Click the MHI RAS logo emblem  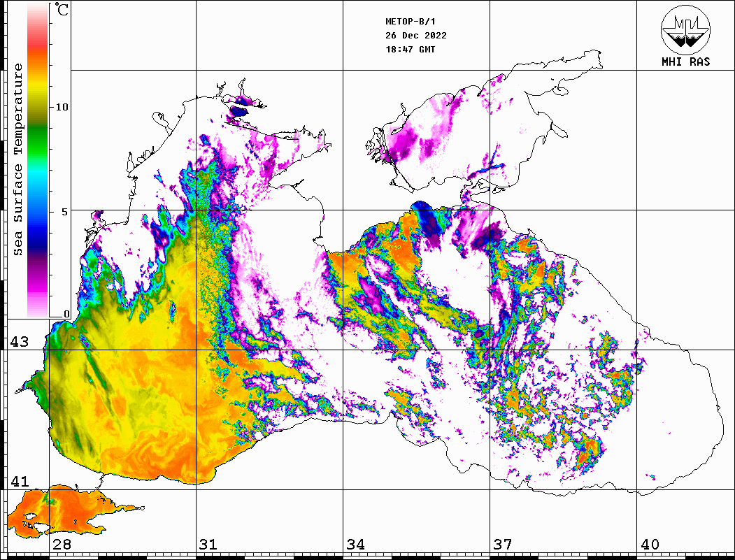(685, 29)
